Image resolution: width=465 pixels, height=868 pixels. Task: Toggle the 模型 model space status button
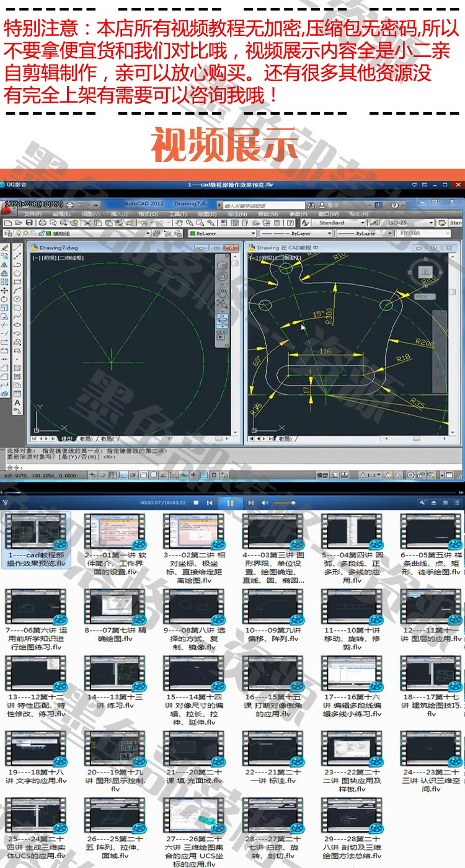pos(322,475)
